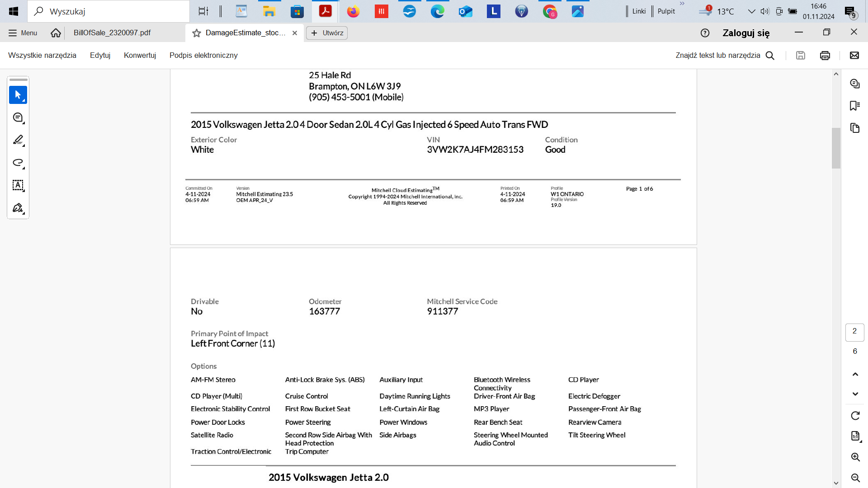Click the Pulpit toolbar label
The height and width of the screenshot is (488, 868).
click(x=666, y=11)
